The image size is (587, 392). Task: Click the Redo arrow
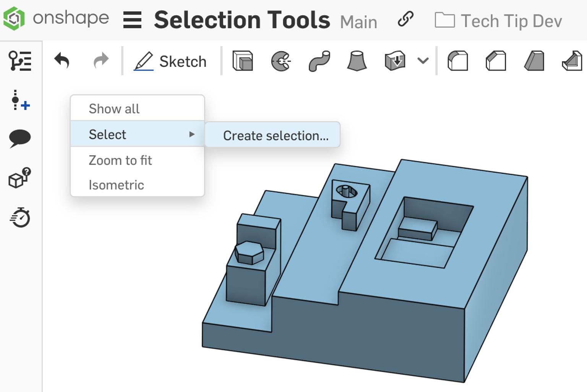(100, 60)
